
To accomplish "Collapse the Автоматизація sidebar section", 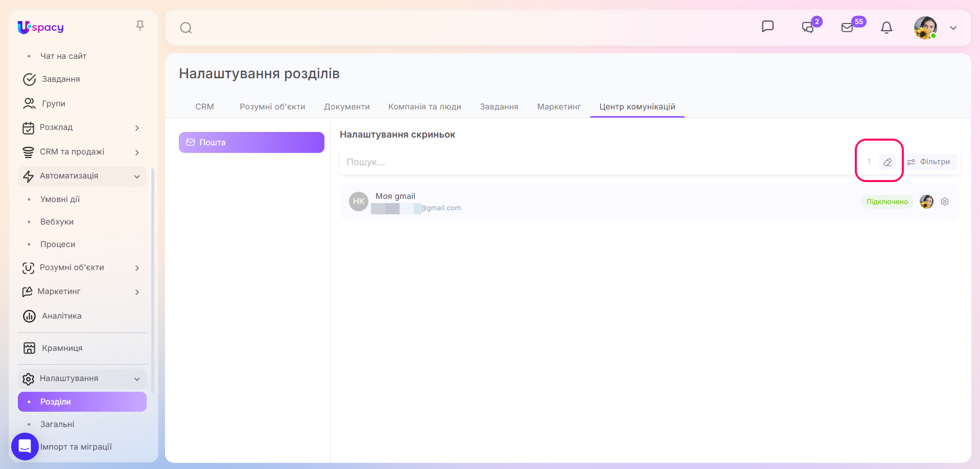I will click(x=137, y=176).
